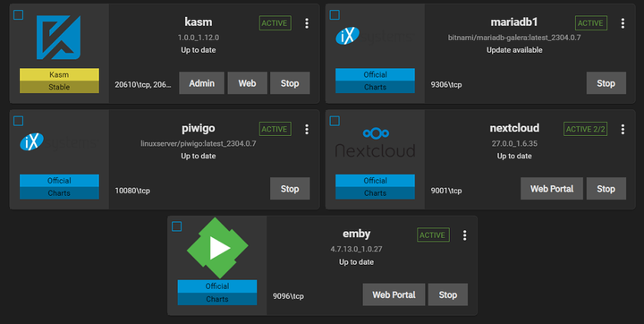Check the emby app checkbox
Screen dimensions: 644x324
coord(176,226)
